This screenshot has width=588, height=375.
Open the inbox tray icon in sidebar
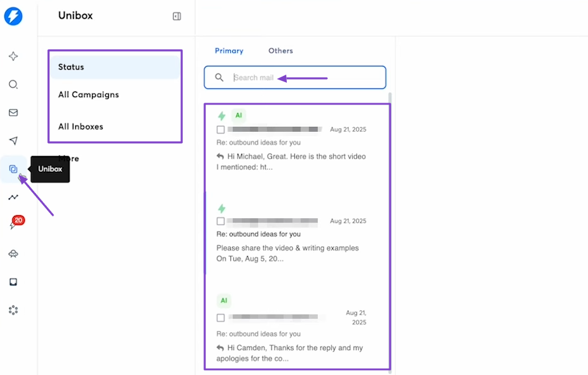pyautogui.click(x=13, y=282)
